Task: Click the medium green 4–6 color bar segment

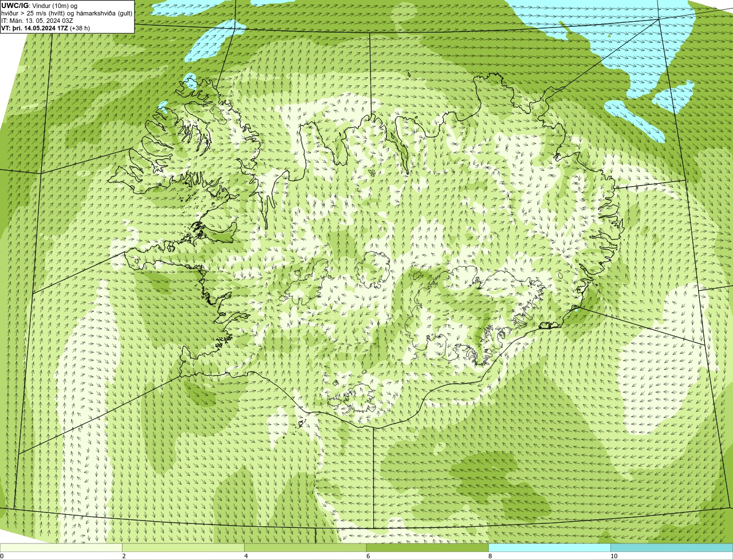Action: click(x=305, y=548)
